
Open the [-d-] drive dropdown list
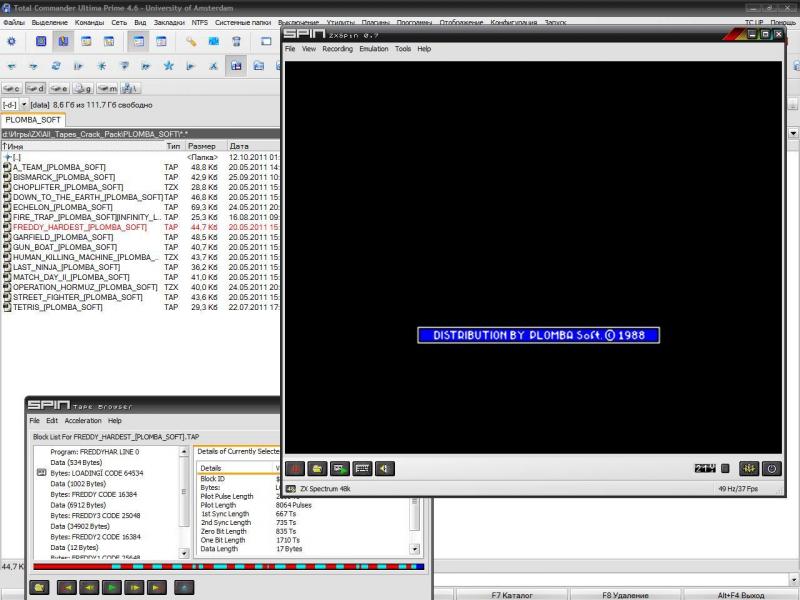coord(24,104)
